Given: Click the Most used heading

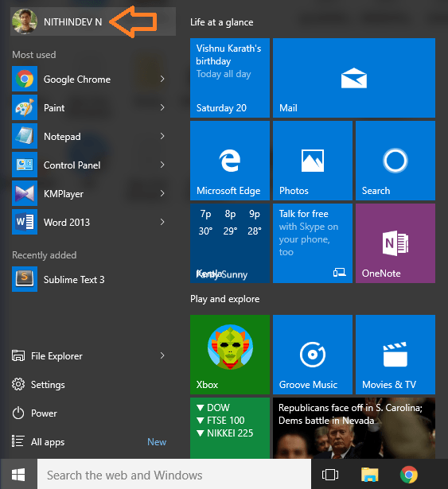Looking at the screenshot, I should 34,55.
